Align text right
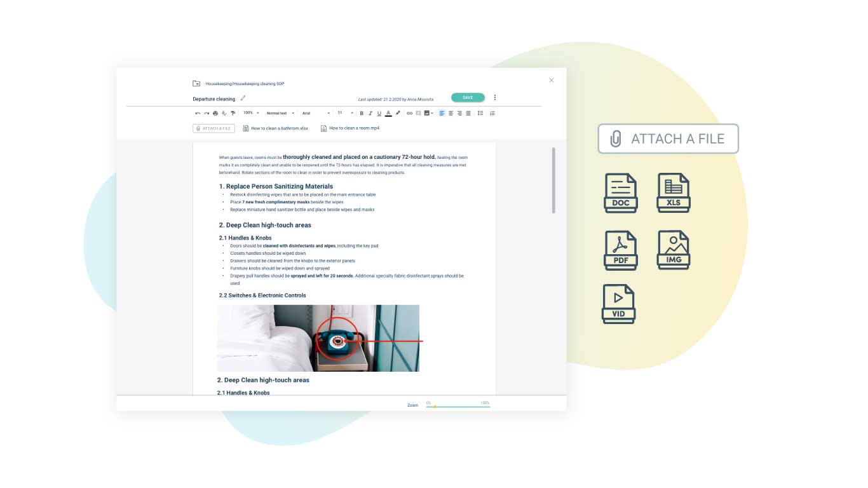The height and width of the screenshot is (488, 868). pyautogui.click(x=459, y=113)
